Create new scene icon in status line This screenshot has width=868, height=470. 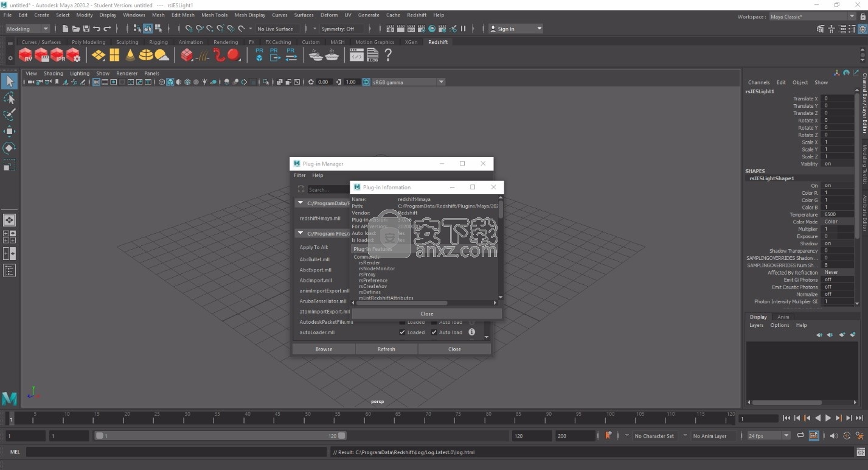pyautogui.click(x=65, y=29)
